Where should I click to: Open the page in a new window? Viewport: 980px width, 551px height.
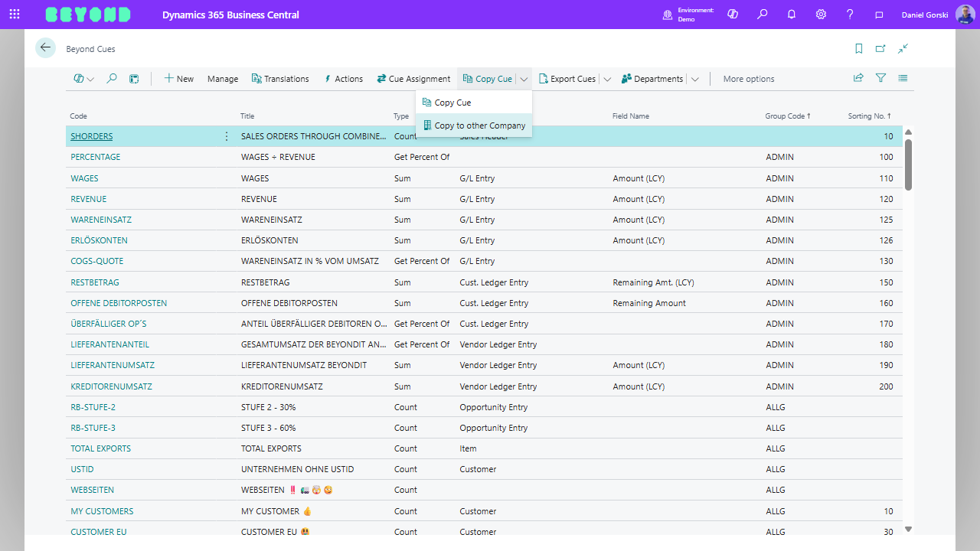pos(879,47)
